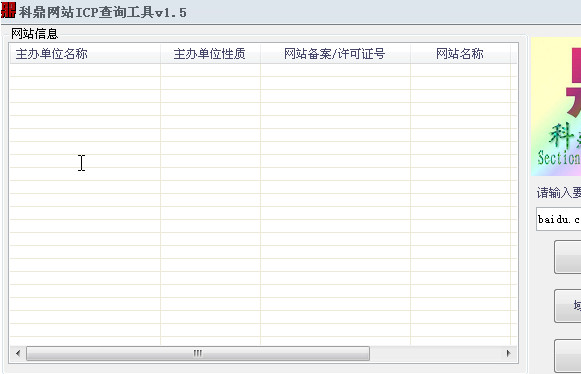Click the 网站信息 group label
This screenshot has width=581, height=374.
point(34,34)
